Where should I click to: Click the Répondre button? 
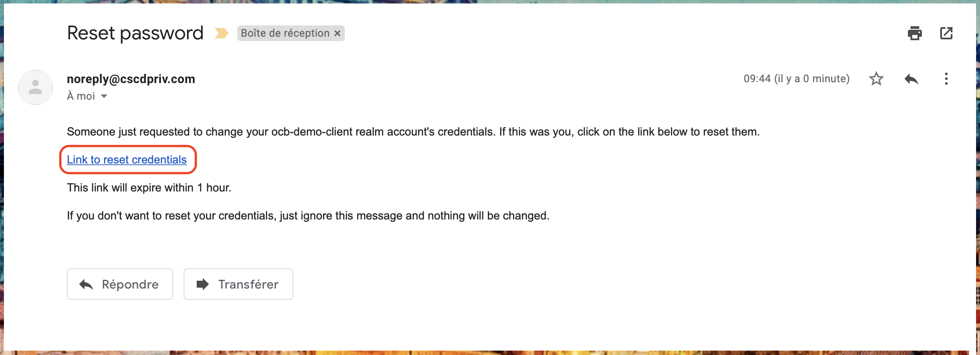click(120, 284)
